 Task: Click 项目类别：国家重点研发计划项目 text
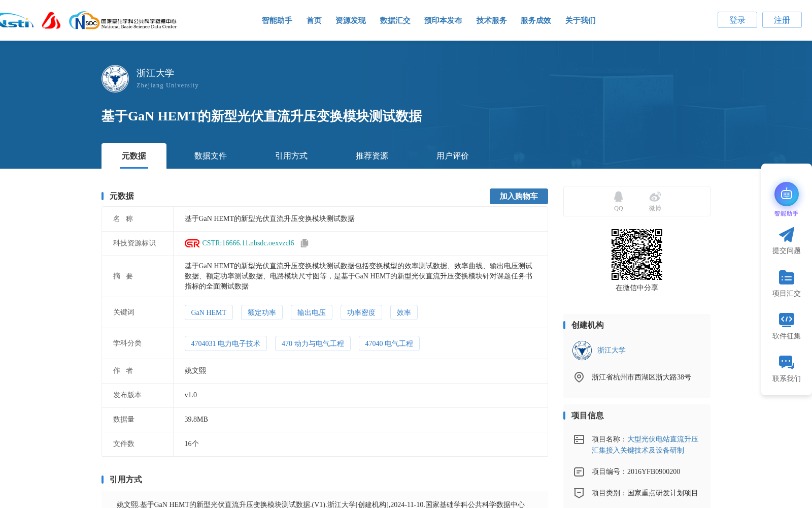coord(645,493)
